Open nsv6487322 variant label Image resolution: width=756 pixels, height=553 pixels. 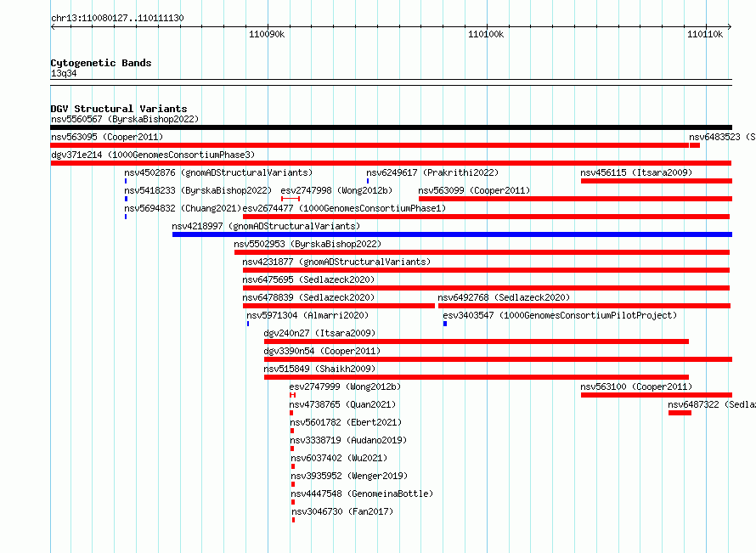(712, 404)
